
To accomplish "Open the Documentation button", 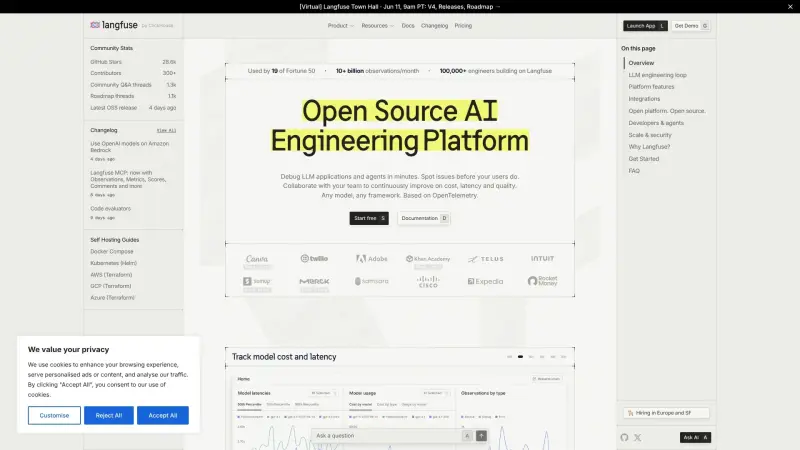I will (424, 218).
